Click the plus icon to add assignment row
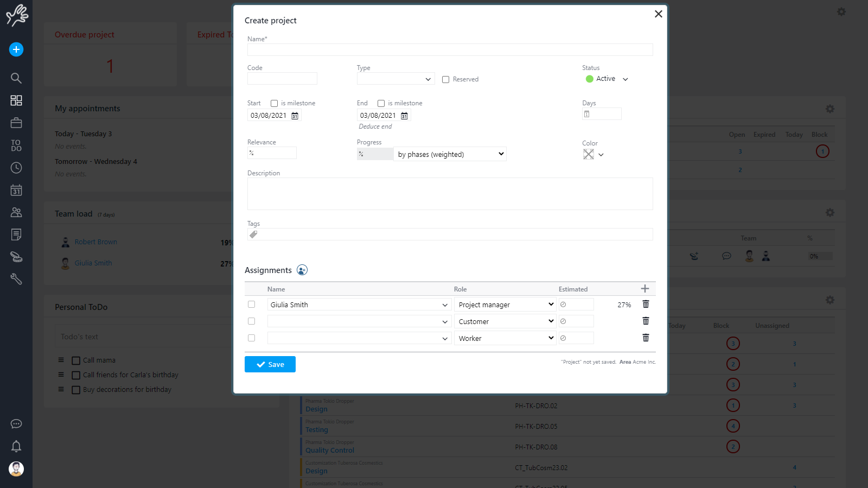The image size is (868, 488). click(x=645, y=289)
